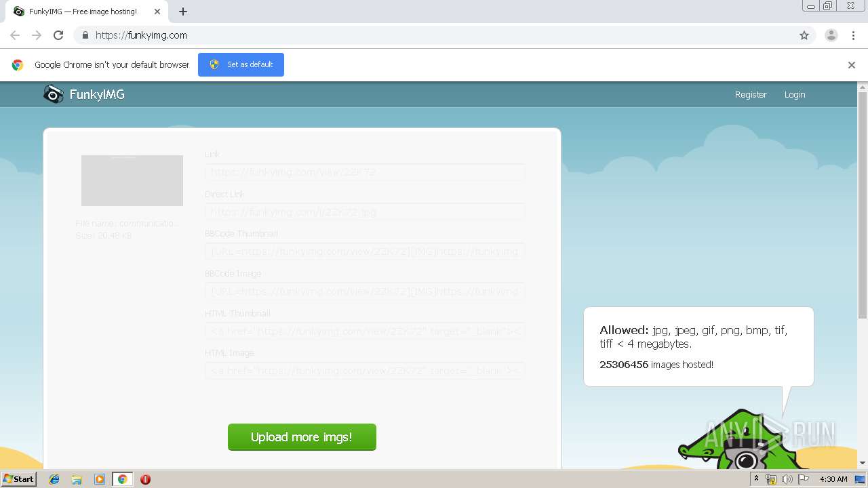
Task: Select the Direct Link field
Action: pos(365,212)
